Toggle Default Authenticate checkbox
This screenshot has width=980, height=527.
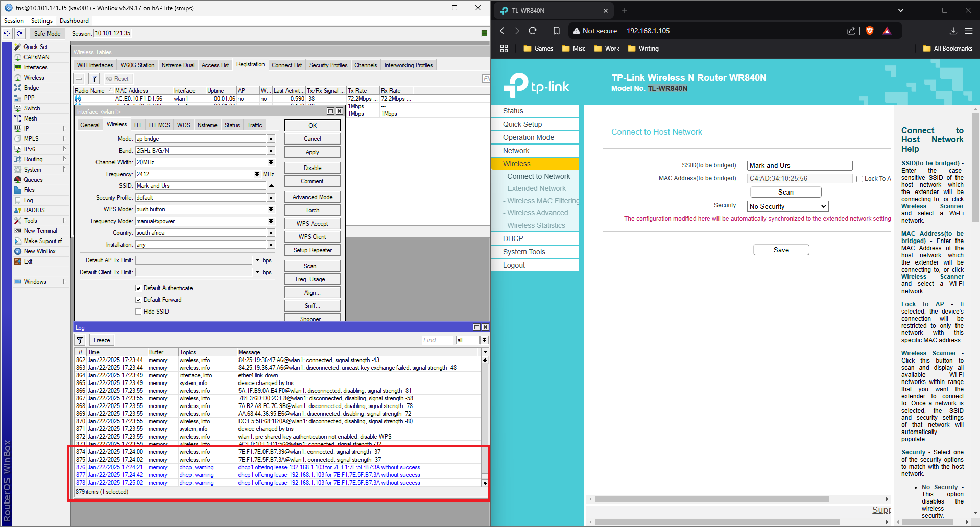pos(138,288)
